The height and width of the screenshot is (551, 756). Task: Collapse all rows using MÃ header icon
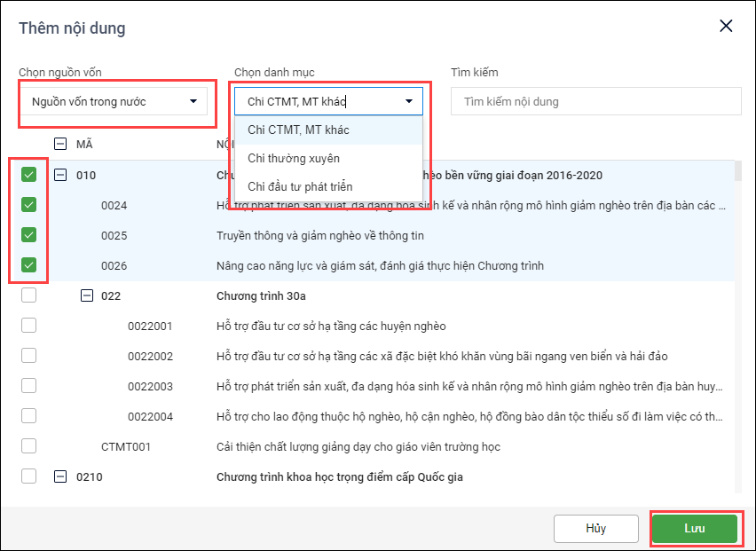click(x=60, y=144)
